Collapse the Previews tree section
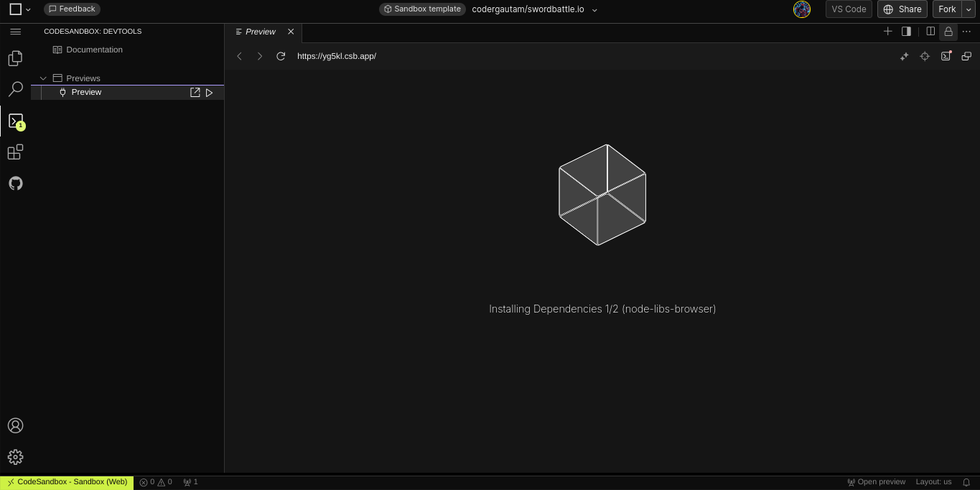Viewport: 980px width, 490px height. pyautogui.click(x=43, y=78)
